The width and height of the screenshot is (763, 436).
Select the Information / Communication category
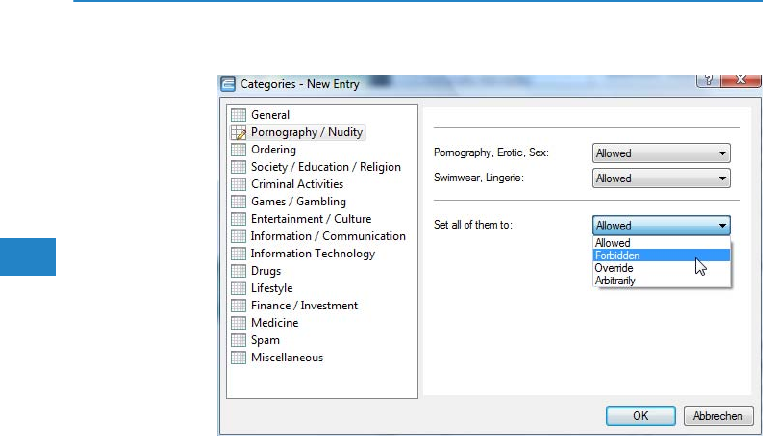(328, 236)
